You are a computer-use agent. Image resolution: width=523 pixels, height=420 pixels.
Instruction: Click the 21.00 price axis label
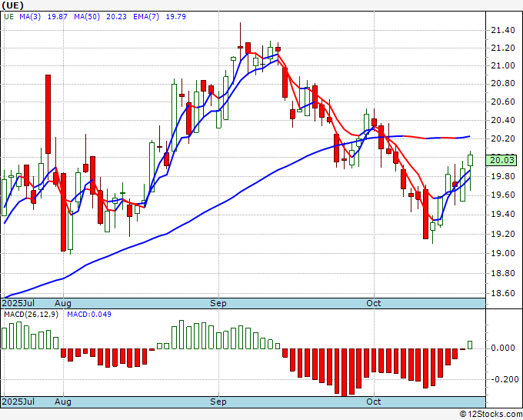pos(503,65)
